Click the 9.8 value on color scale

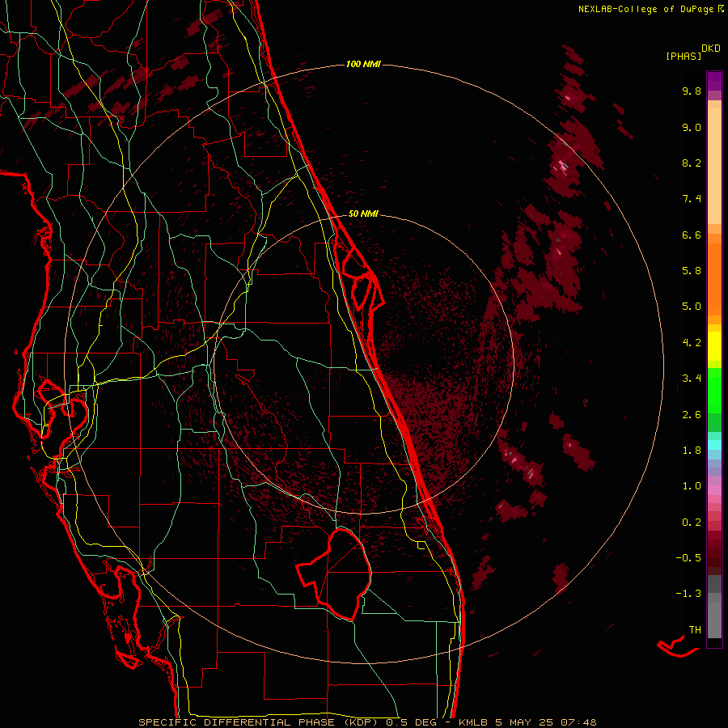coord(692,91)
